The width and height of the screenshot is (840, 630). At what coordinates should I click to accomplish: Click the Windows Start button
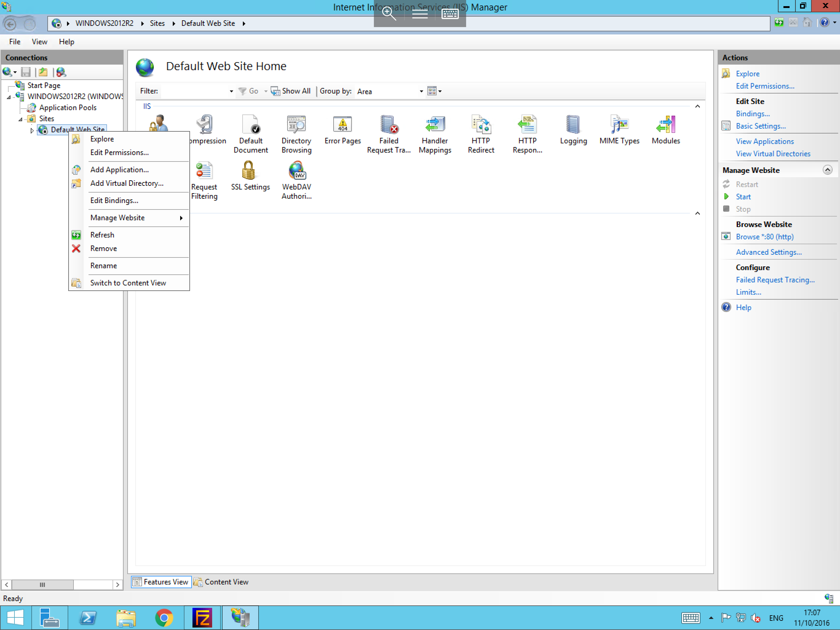point(15,618)
